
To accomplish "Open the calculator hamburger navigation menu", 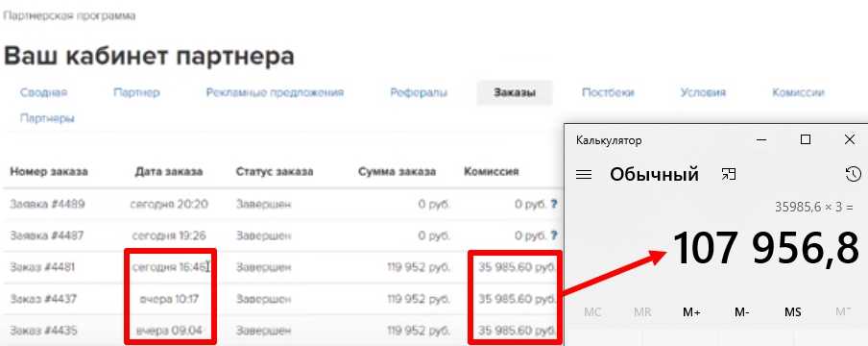I will pos(584,175).
